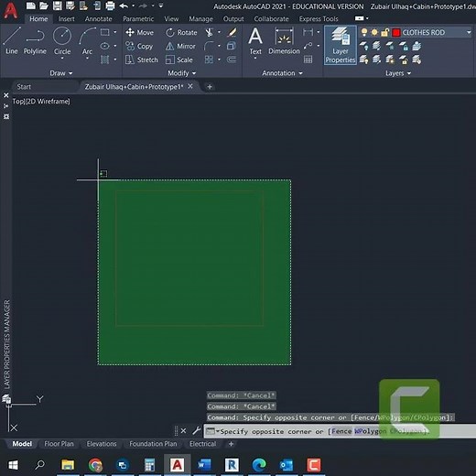Select the Dimension tool
Viewport: 476px width, 476px height.
pyautogui.click(x=284, y=40)
